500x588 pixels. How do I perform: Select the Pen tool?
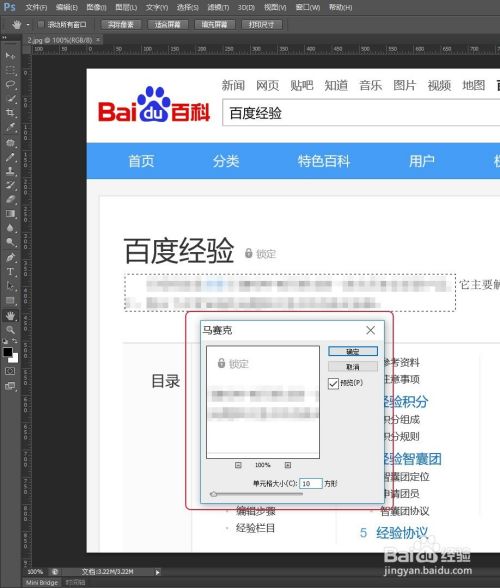10,258
